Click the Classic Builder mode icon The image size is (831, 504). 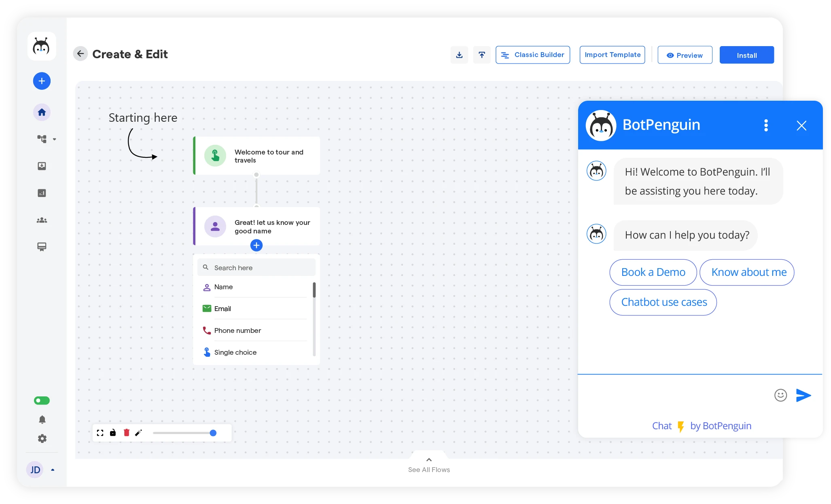(506, 55)
